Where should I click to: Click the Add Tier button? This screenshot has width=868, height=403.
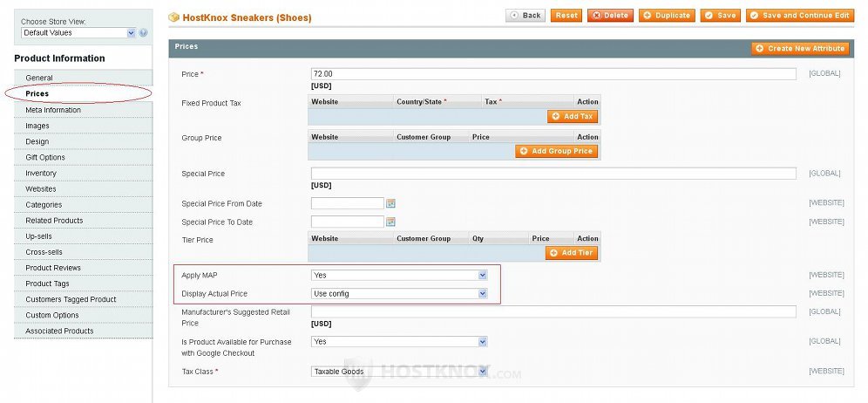572,253
